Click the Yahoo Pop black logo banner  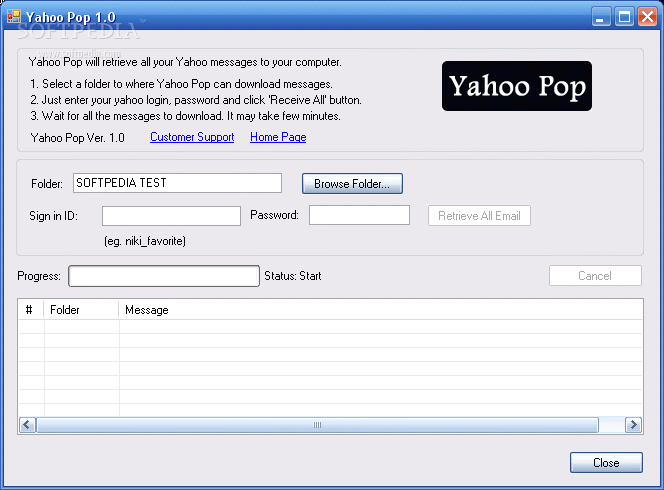(x=517, y=86)
